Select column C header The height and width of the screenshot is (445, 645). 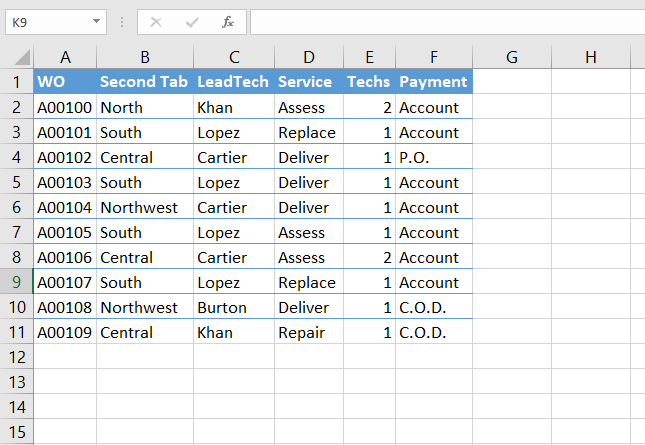tap(234, 57)
